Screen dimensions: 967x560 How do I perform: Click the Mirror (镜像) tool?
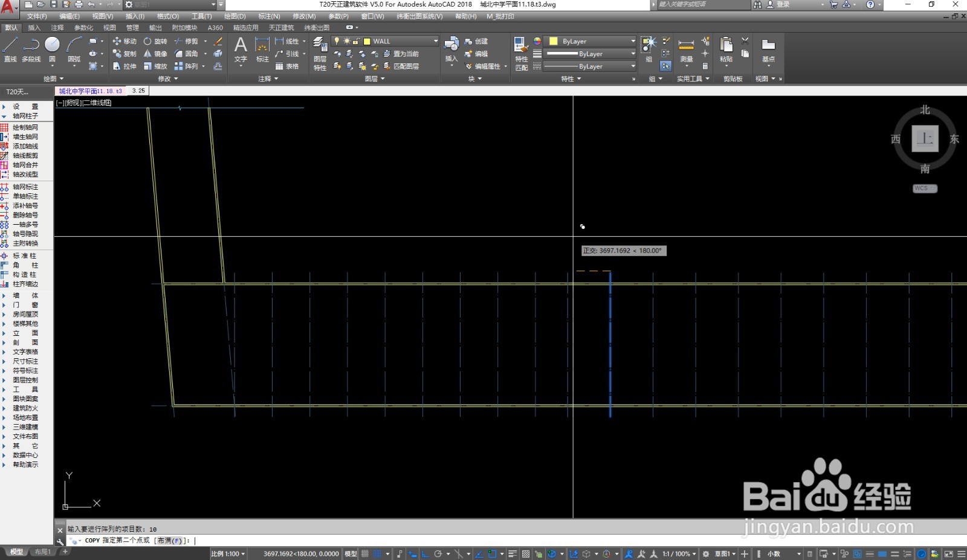pyautogui.click(x=155, y=54)
